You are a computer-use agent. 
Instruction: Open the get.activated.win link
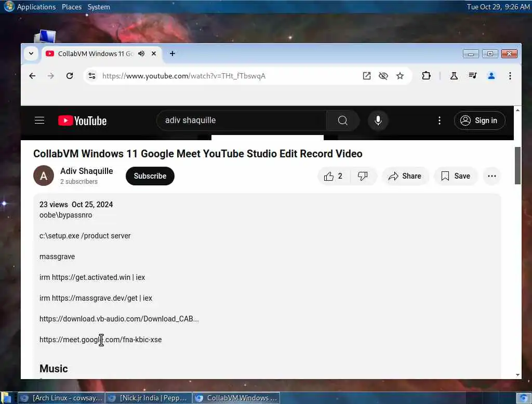(x=91, y=277)
